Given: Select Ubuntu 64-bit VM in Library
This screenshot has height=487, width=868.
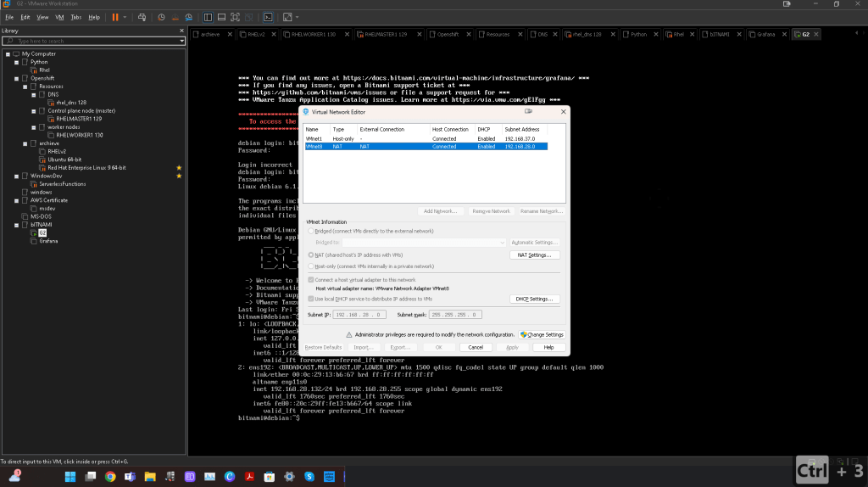Looking at the screenshot, I should 64,160.
